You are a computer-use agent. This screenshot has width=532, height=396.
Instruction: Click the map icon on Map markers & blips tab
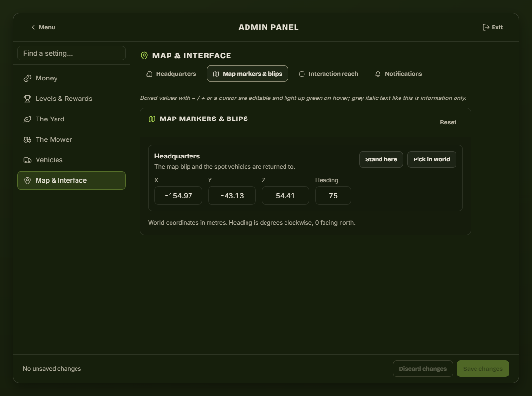[x=216, y=74]
